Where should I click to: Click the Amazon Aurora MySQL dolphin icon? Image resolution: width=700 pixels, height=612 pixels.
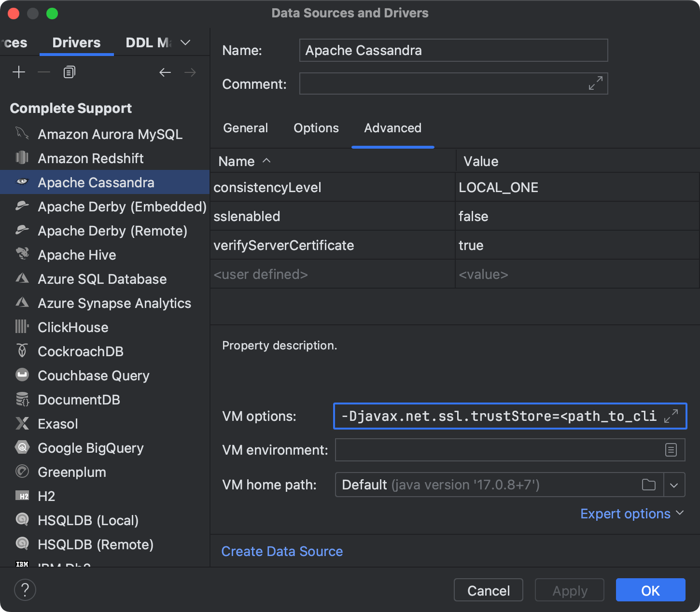[22, 133]
